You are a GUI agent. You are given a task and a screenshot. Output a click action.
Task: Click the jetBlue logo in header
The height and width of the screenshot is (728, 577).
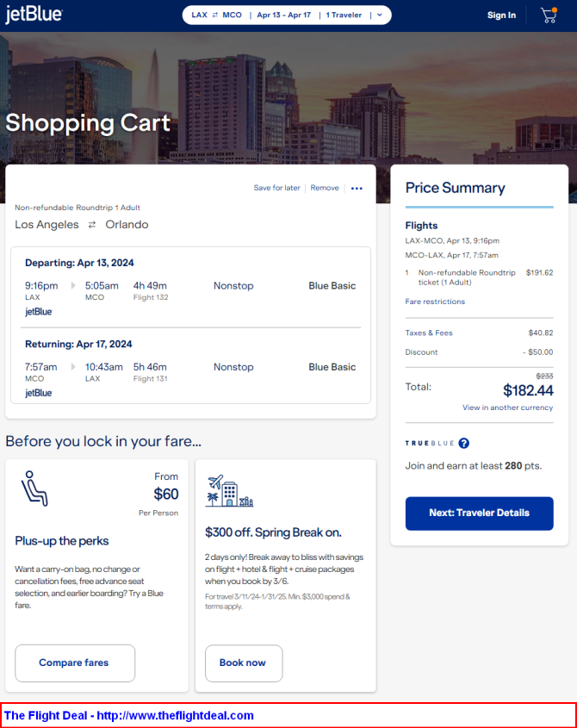click(x=34, y=15)
